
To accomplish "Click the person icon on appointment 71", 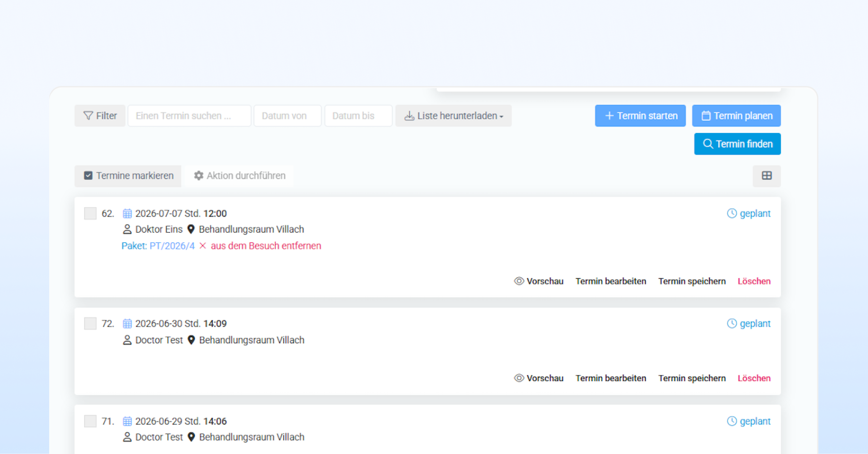I will 127,437.
